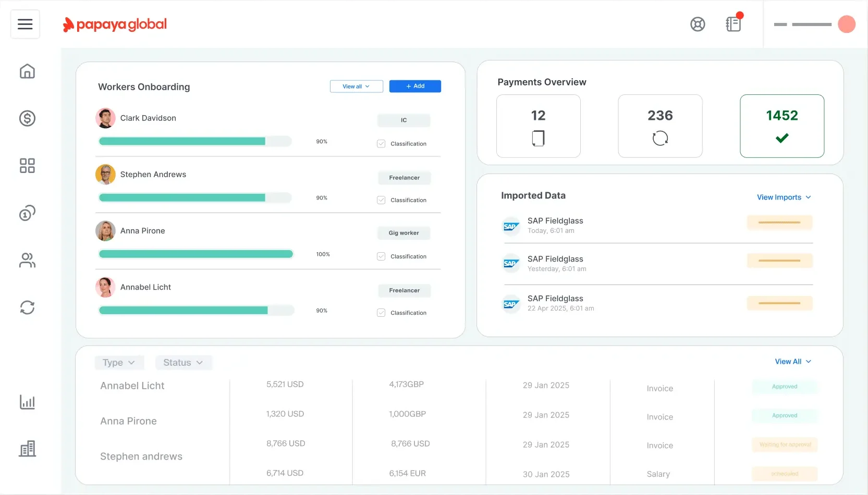
Task: Open the View all dropdown
Action: (357, 86)
